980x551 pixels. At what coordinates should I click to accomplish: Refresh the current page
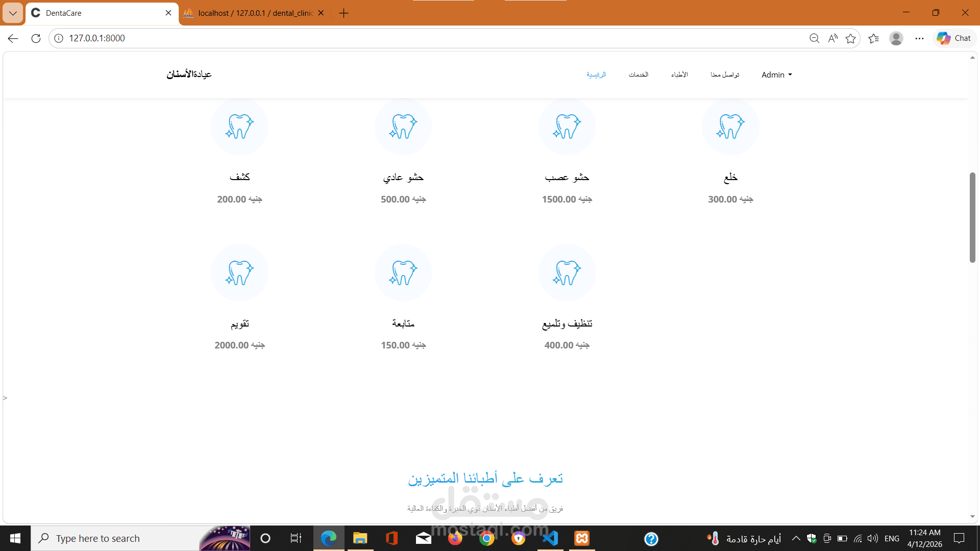tap(36, 38)
